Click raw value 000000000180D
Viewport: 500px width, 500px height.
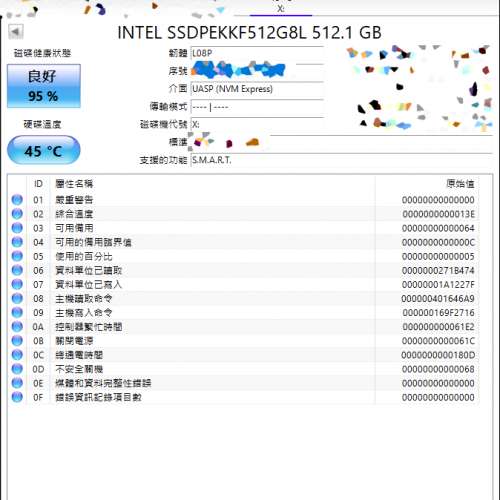(x=438, y=355)
